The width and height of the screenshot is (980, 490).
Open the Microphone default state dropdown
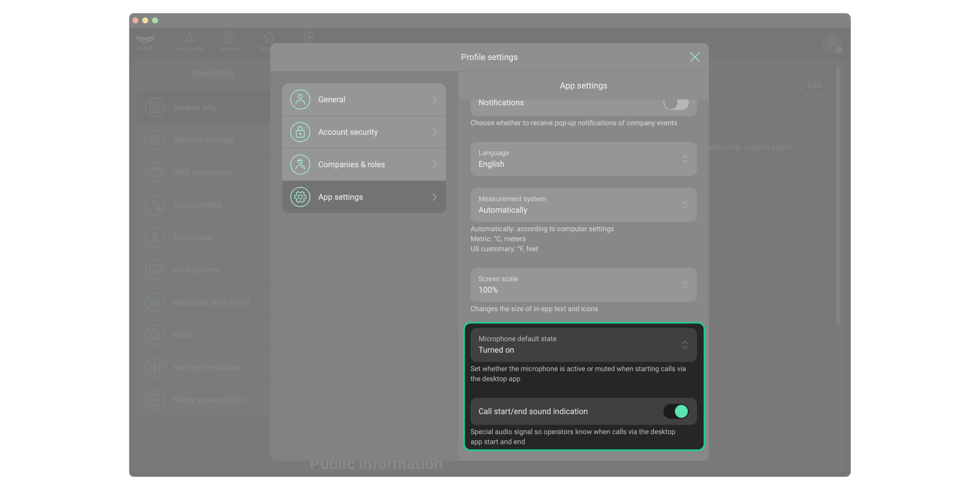[584, 345]
